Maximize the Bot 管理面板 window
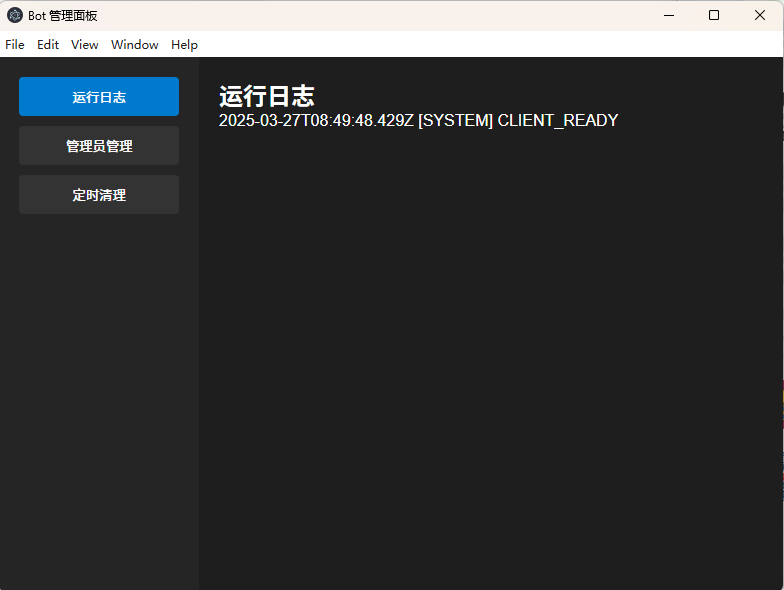Viewport: 784px width, 590px height. pyautogui.click(x=714, y=16)
